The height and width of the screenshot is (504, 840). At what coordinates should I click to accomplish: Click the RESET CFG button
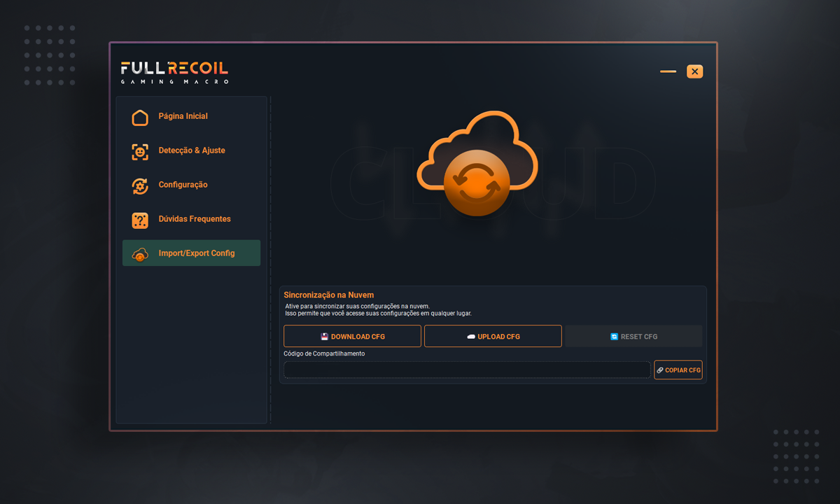tap(633, 336)
